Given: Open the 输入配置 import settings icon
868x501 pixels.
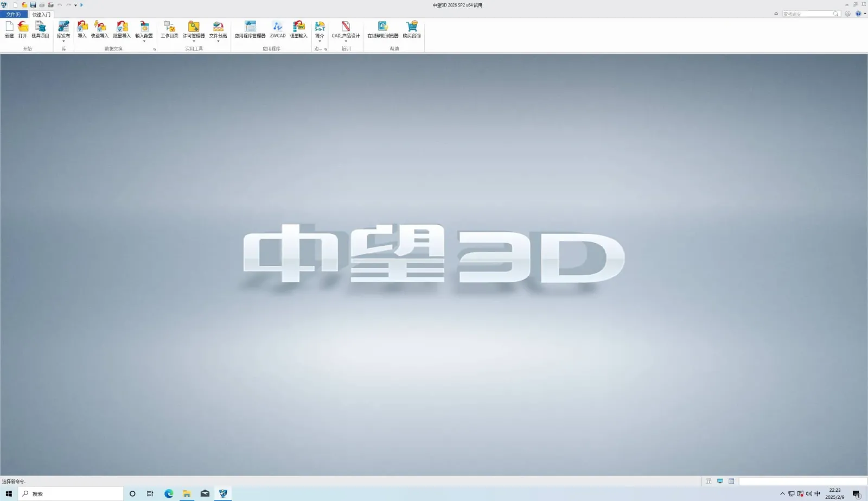Looking at the screenshot, I should point(144,26).
